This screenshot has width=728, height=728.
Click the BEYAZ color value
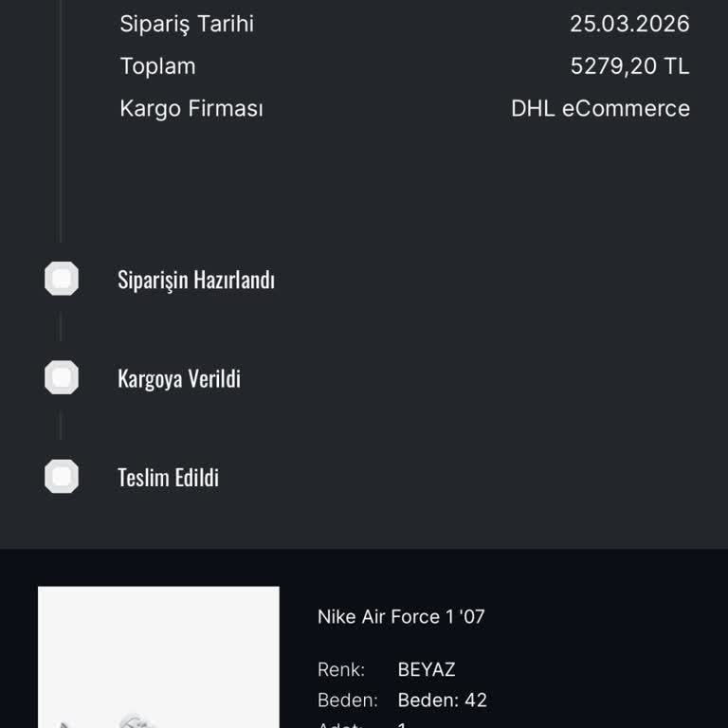[427, 670]
